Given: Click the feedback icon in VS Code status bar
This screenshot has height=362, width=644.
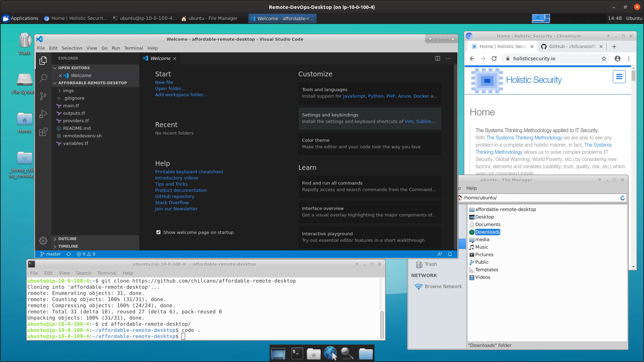Looking at the screenshot, I should pos(440,254).
